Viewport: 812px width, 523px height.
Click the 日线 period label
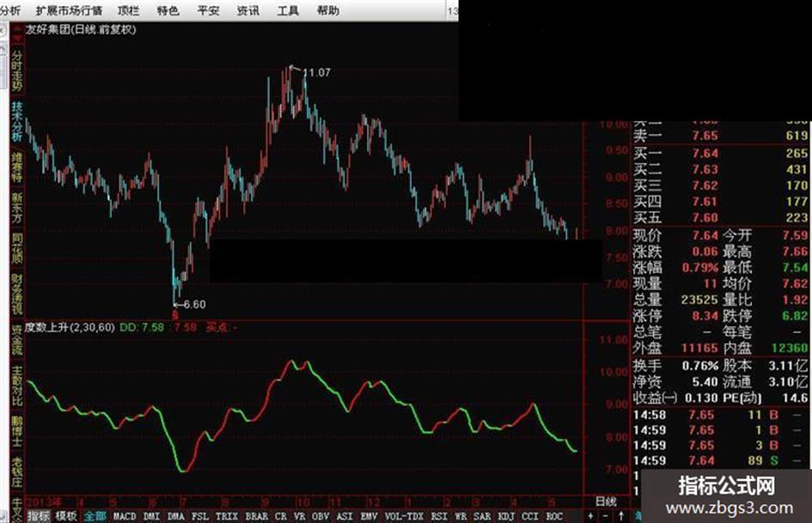click(606, 501)
